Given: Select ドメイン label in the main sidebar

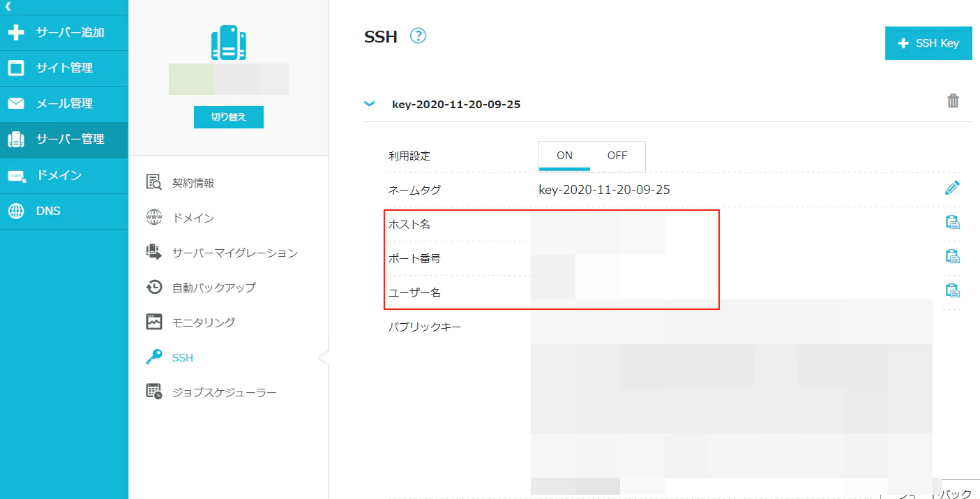Looking at the screenshot, I should tap(59, 176).
